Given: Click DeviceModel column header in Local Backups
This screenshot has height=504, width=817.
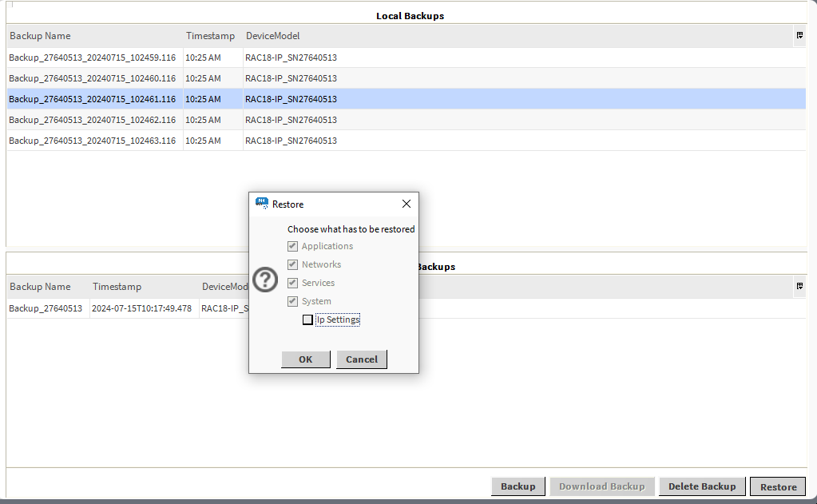Looking at the screenshot, I should pyautogui.click(x=272, y=36).
